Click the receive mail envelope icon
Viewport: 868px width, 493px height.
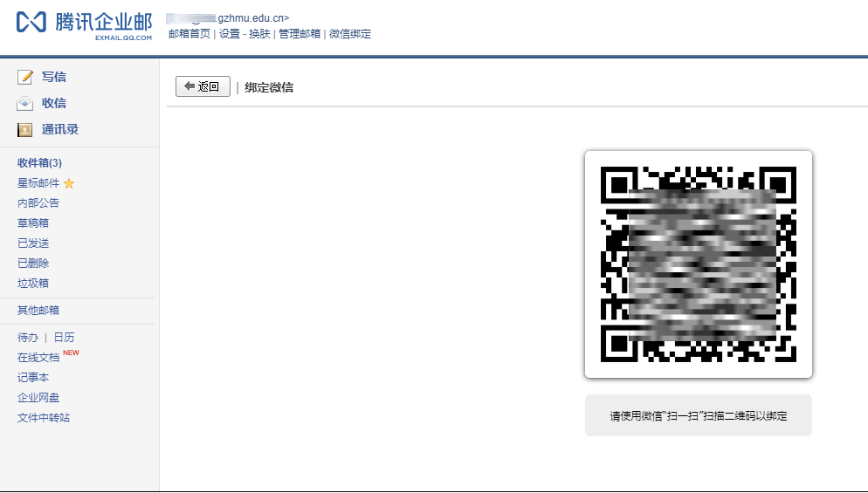(25, 104)
